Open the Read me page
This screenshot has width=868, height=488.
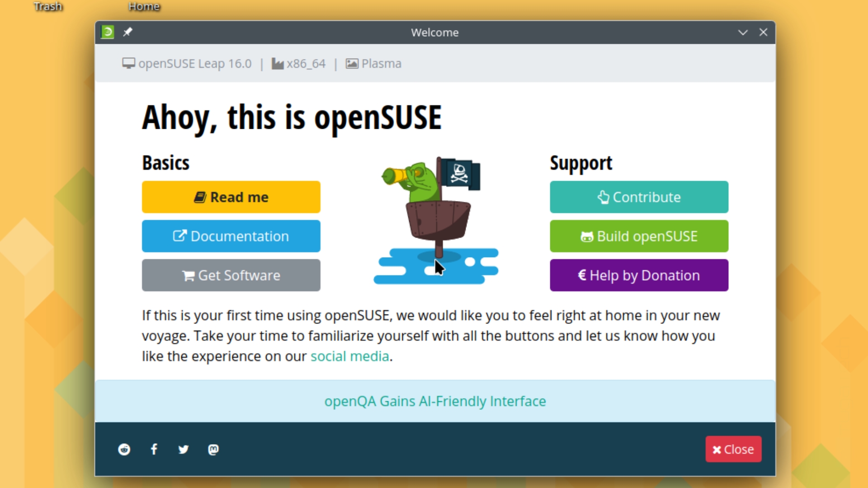[231, 197]
